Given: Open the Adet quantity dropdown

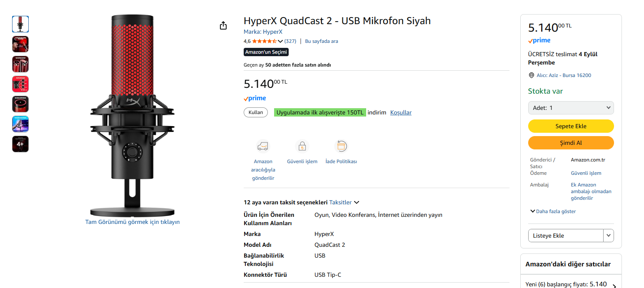Looking at the screenshot, I should 571,108.
